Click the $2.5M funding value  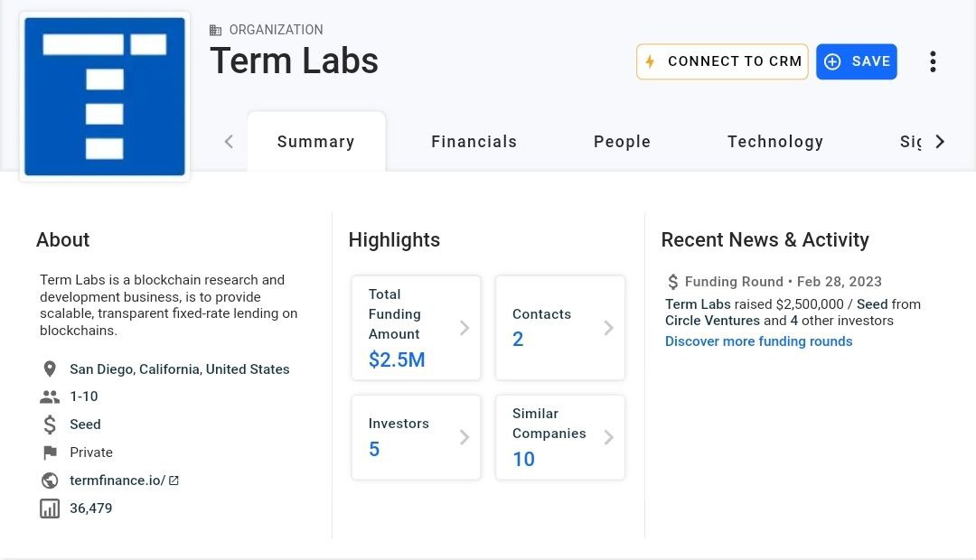(x=397, y=359)
